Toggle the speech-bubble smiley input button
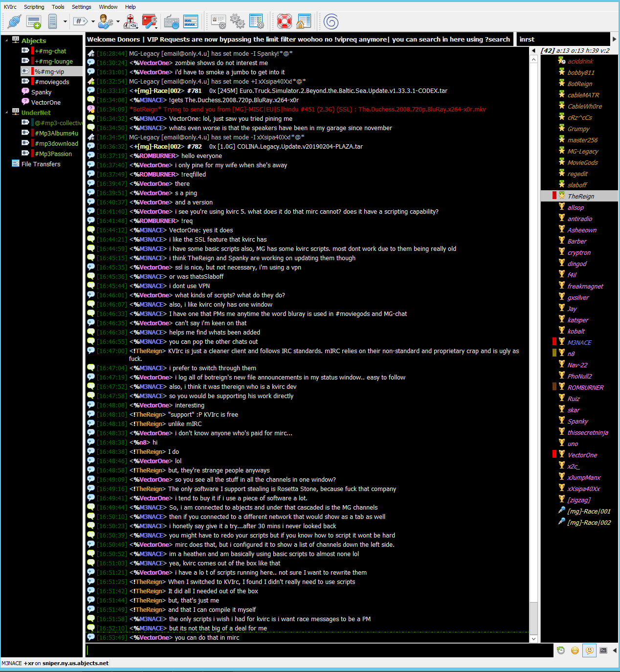 click(x=590, y=650)
